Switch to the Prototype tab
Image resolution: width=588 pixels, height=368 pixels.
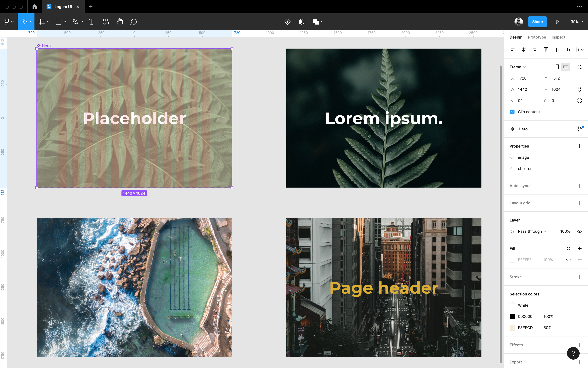tap(537, 37)
